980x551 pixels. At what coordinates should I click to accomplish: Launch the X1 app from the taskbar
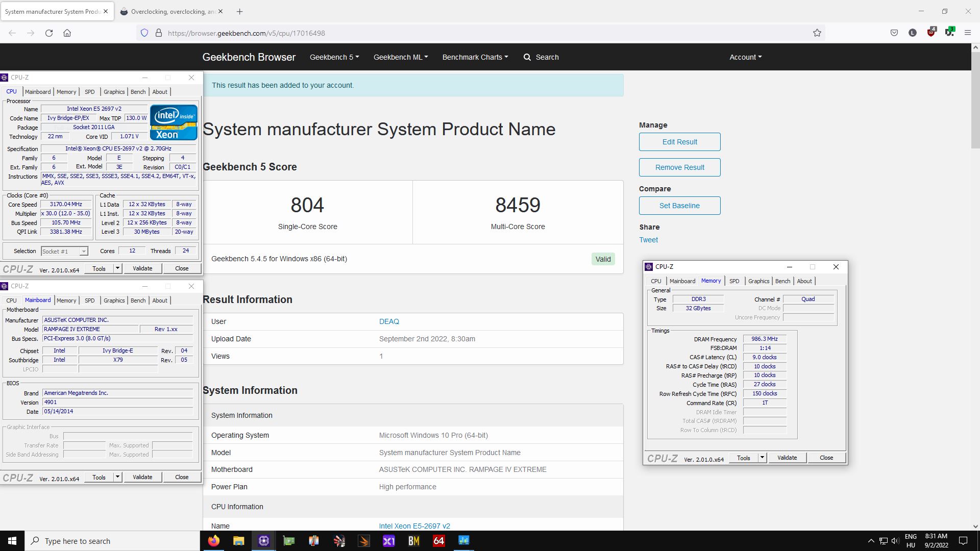point(389,541)
